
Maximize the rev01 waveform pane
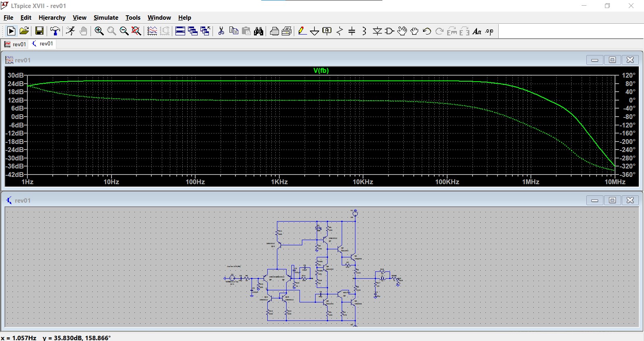pos(612,60)
